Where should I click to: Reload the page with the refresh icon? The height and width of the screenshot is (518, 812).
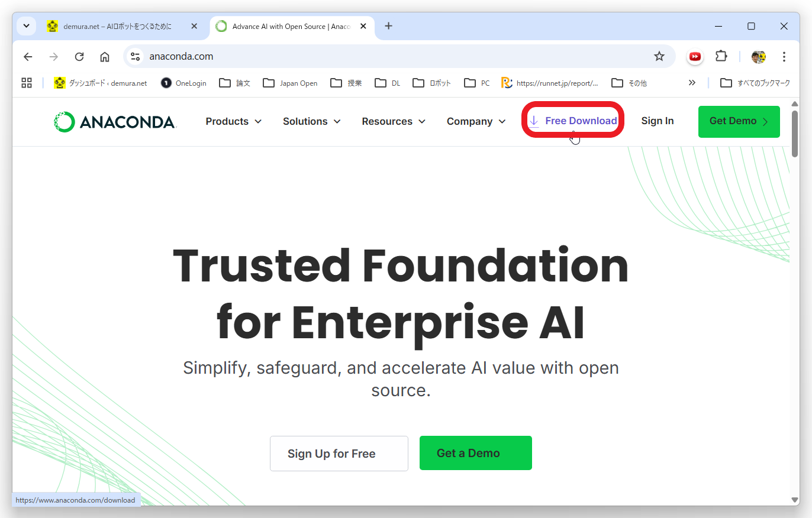[79, 57]
